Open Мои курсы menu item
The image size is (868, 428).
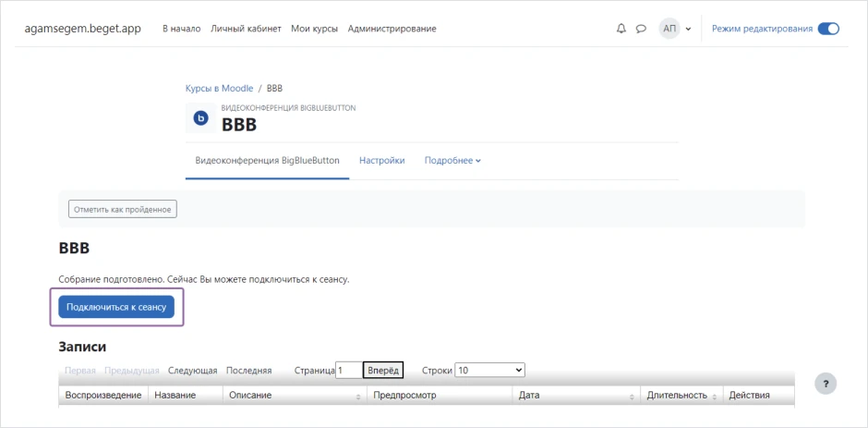click(x=315, y=29)
